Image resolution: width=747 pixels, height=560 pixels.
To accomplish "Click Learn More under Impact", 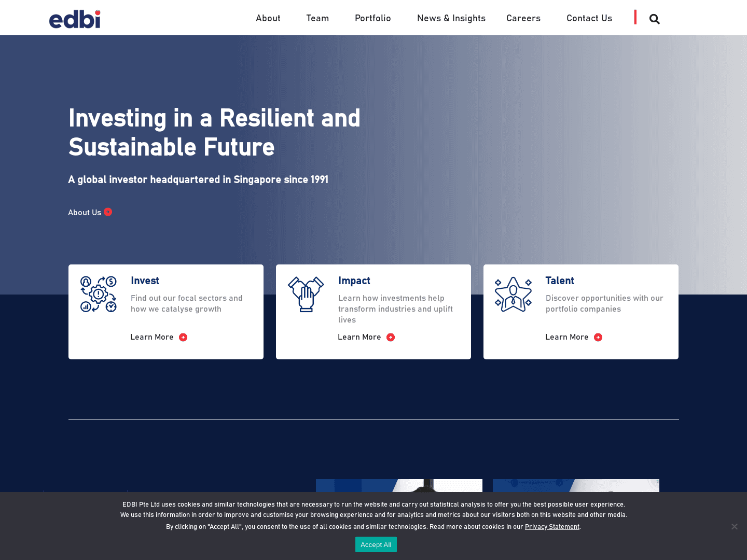I will (359, 337).
